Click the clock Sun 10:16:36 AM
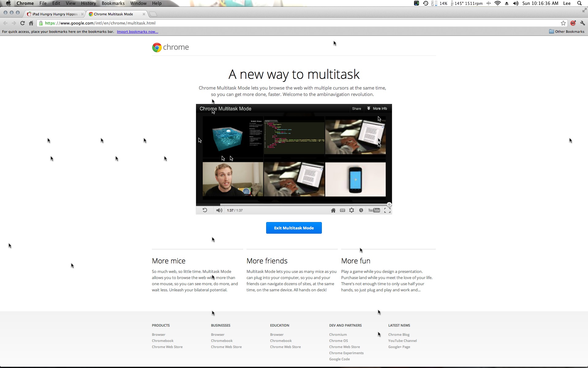Image resolution: width=588 pixels, height=368 pixels. [x=540, y=3]
